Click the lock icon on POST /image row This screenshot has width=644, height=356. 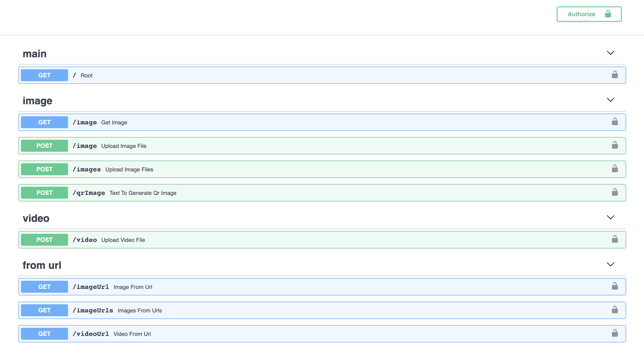(x=614, y=145)
